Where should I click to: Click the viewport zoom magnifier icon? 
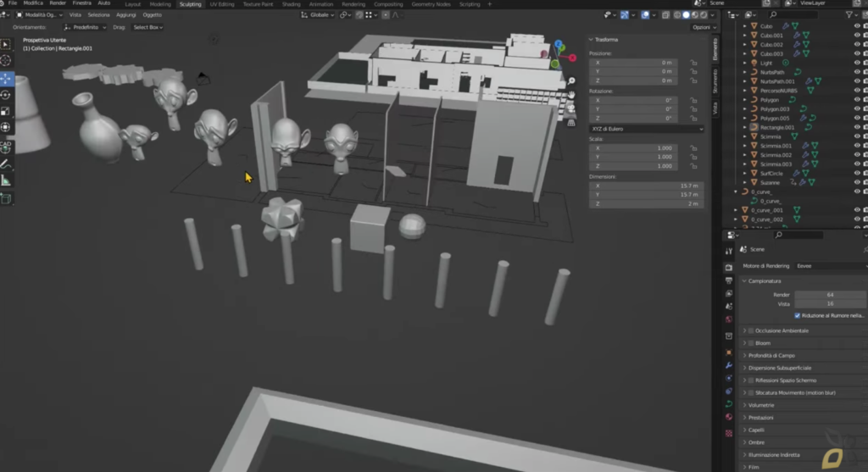[x=571, y=81]
